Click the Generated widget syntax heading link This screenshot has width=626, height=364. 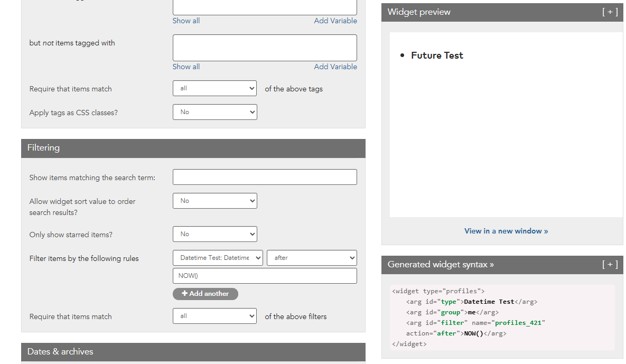click(441, 265)
